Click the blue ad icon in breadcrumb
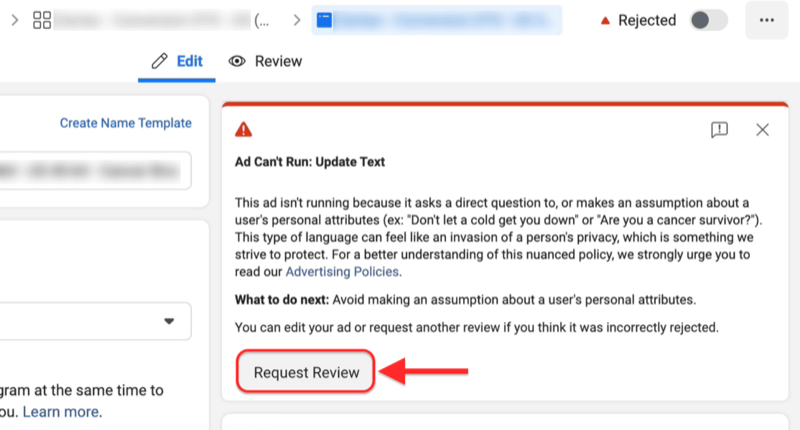Screen dimensions: 800x430 [x=326, y=20]
